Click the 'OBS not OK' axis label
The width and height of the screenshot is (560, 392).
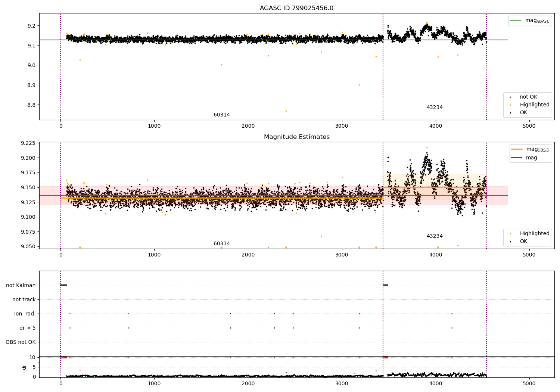click(21, 342)
